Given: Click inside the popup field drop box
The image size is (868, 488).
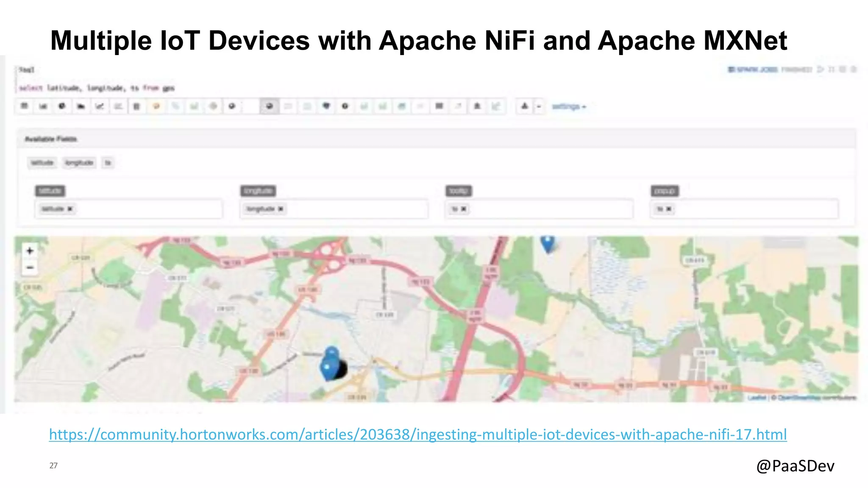Looking at the screenshot, I should (x=744, y=209).
